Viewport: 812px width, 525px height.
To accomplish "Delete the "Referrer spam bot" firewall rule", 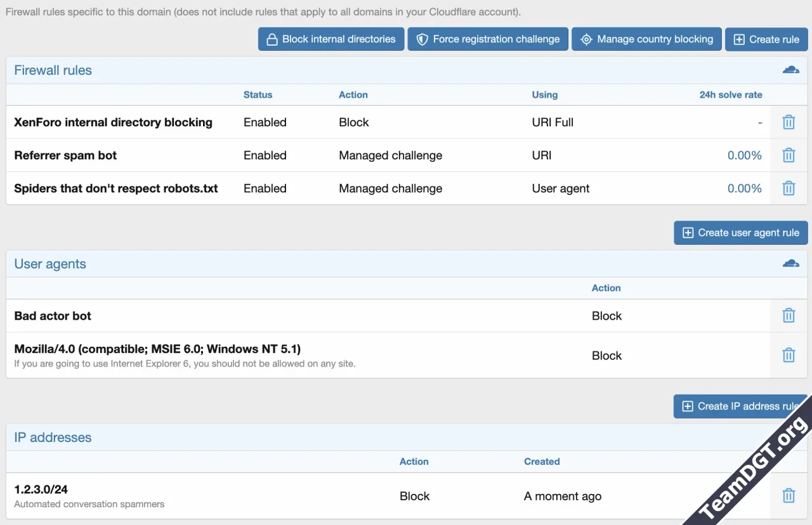I will [788, 155].
